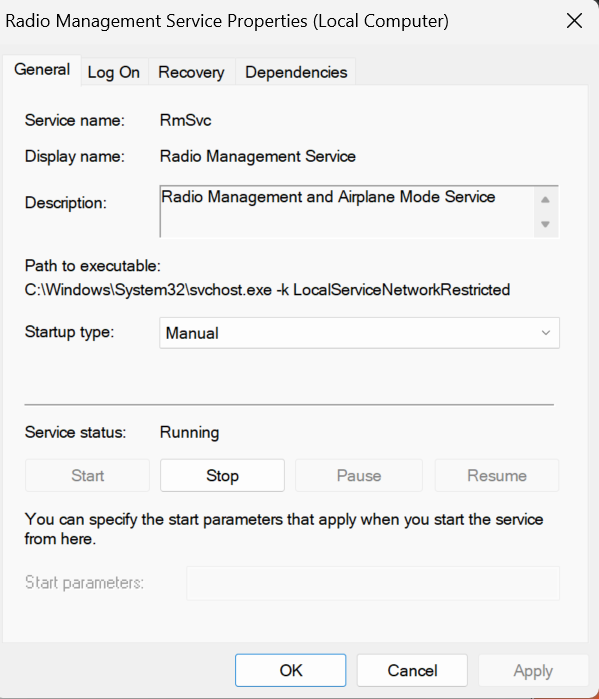
Task: Click the Pause service button
Action: pyautogui.click(x=359, y=476)
